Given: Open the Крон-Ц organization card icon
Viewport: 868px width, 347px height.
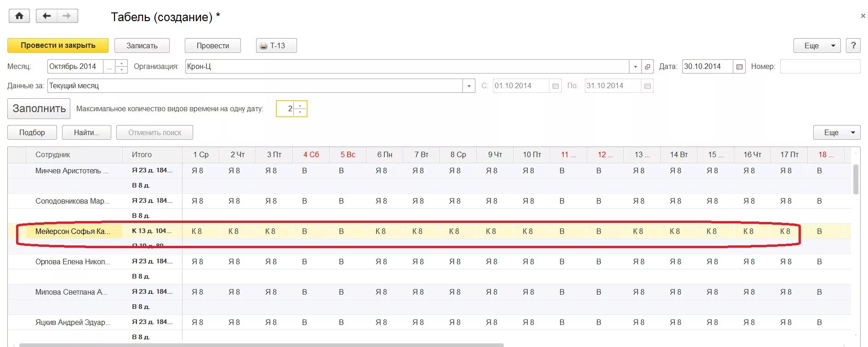Looking at the screenshot, I should coord(647,67).
